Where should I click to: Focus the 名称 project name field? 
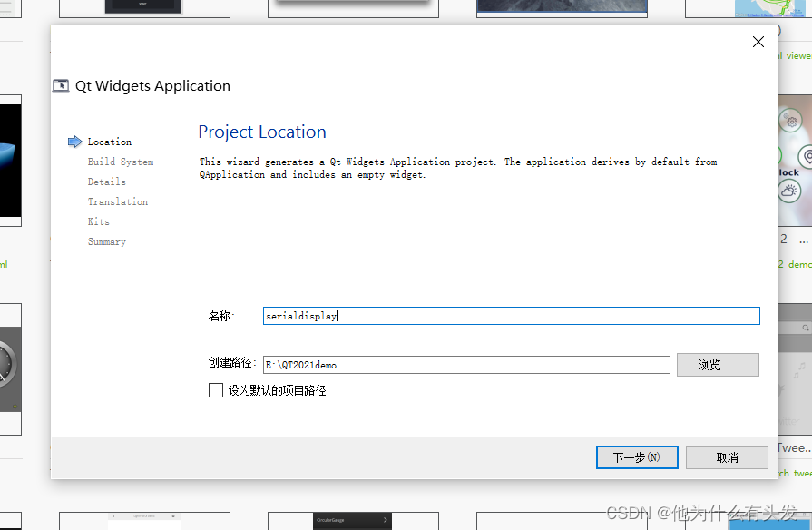511,316
